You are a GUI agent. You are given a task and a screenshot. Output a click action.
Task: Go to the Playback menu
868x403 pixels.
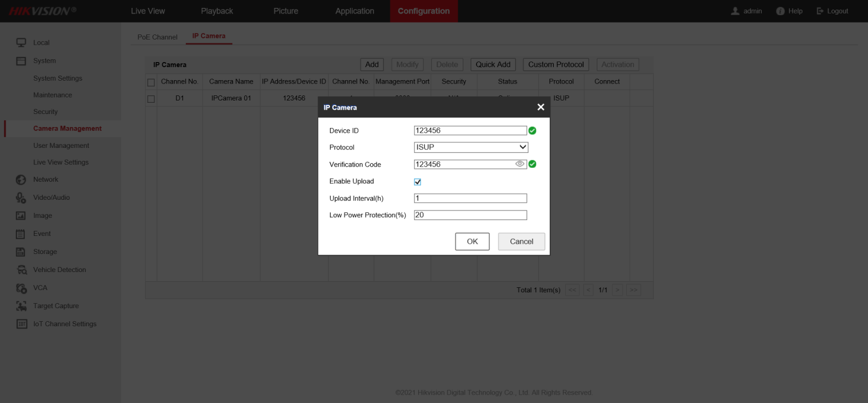click(217, 11)
